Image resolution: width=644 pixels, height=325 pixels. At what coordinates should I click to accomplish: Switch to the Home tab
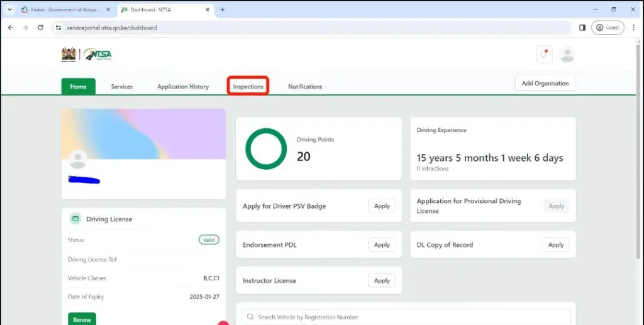point(78,87)
